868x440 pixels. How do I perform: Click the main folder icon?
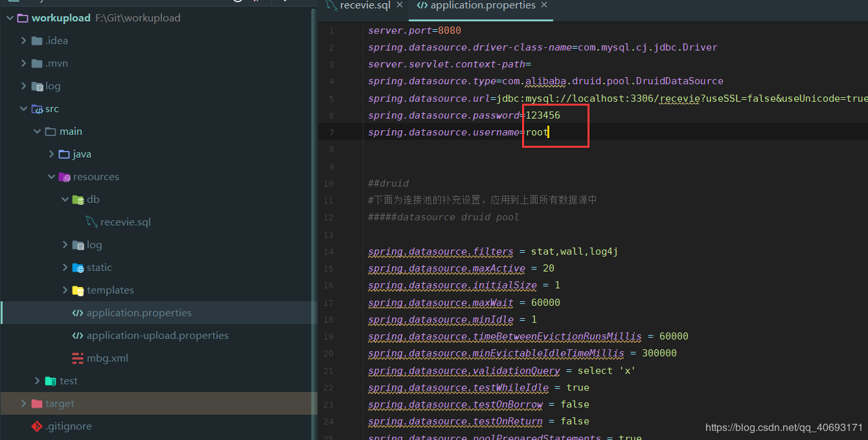point(51,132)
